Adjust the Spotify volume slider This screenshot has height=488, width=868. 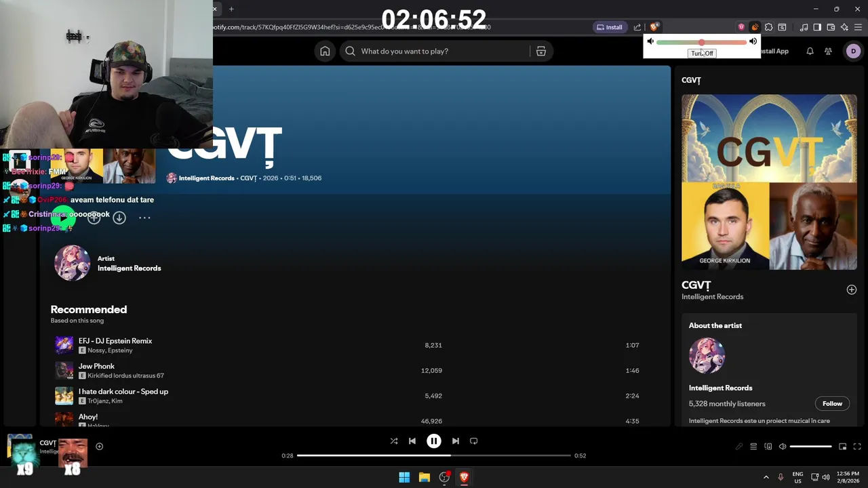[810, 446]
